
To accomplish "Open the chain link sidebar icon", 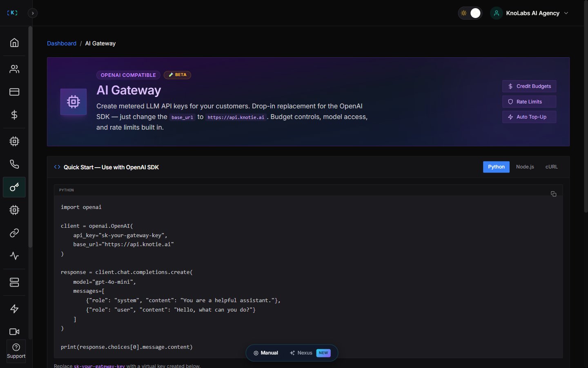I will 14,233.
